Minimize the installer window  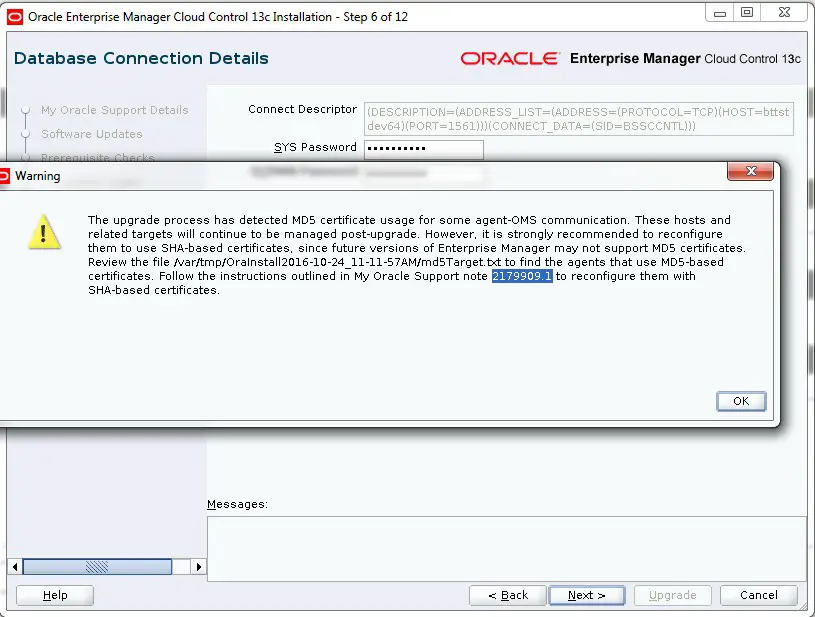point(720,14)
